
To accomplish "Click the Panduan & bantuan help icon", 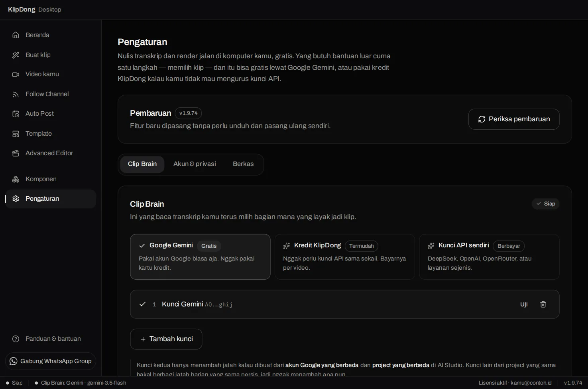I will [x=16, y=339].
